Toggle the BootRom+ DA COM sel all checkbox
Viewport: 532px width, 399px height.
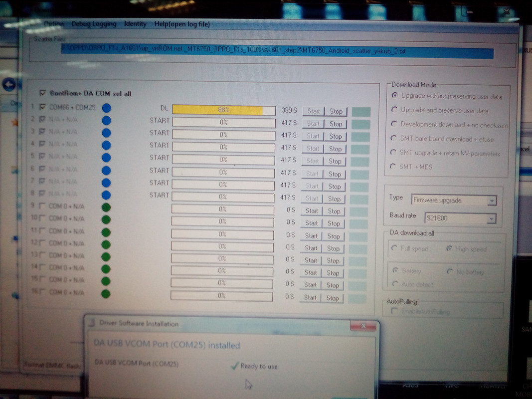43,93
